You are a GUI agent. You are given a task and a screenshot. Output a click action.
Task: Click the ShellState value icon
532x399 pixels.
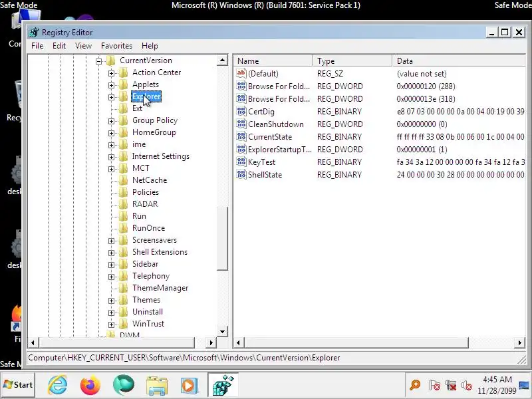pos(241,174)
